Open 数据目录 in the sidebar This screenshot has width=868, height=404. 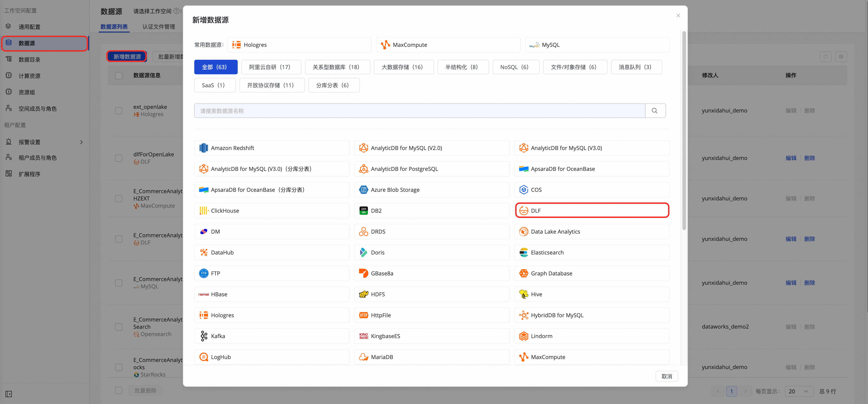(30, 60)
